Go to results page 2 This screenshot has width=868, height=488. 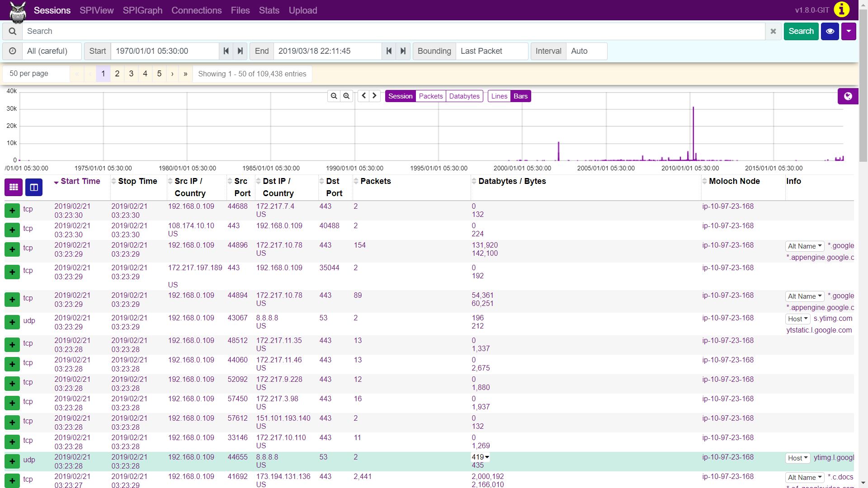(117, 74)
